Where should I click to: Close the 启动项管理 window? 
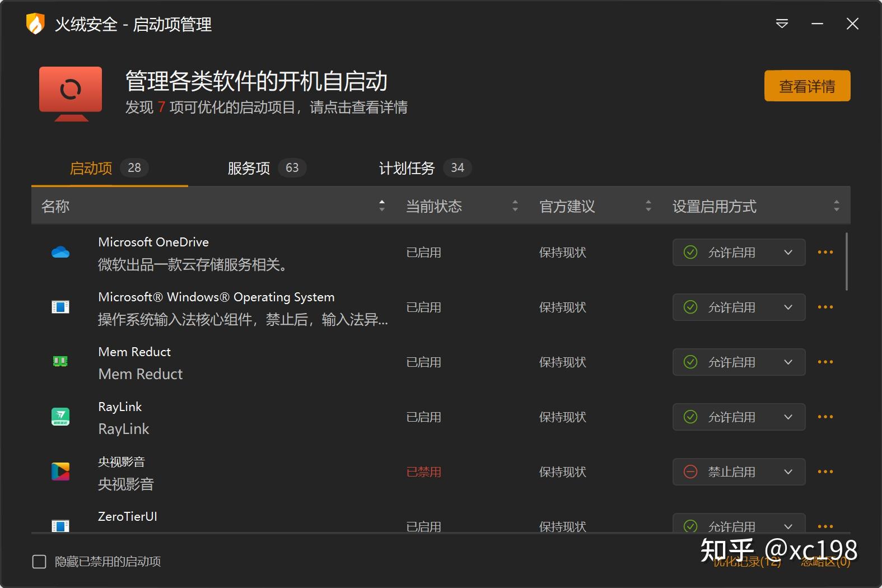coord(852,24)
